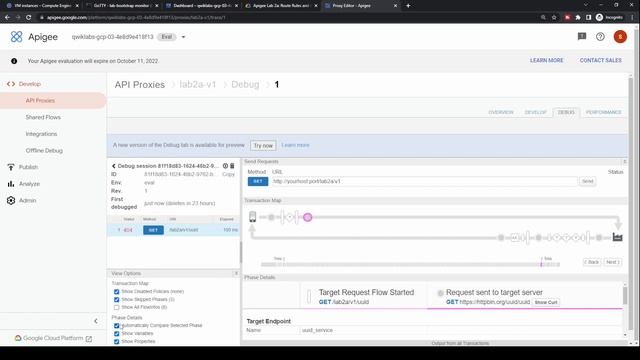Bookmark page with the star icon

[x=554, y=18]
